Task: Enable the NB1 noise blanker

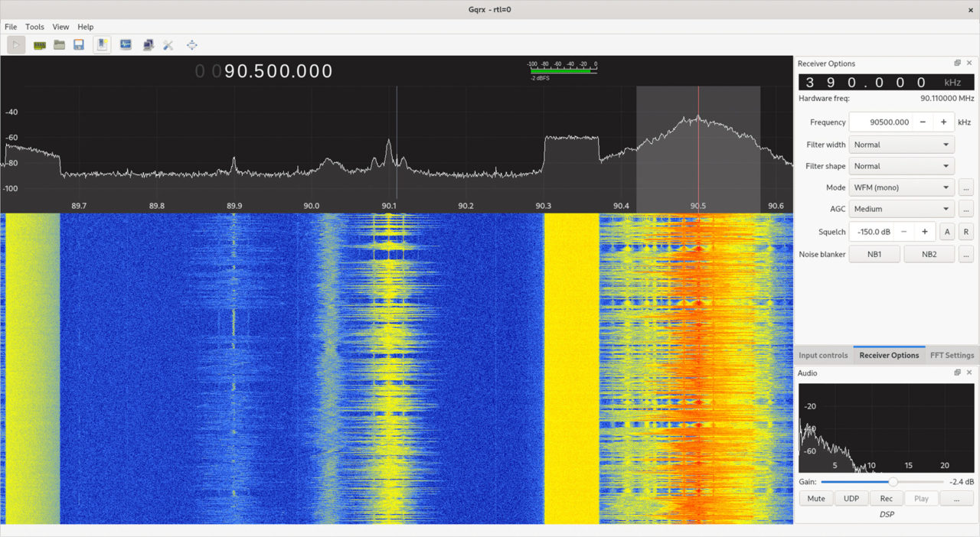Action: point(874,254)
